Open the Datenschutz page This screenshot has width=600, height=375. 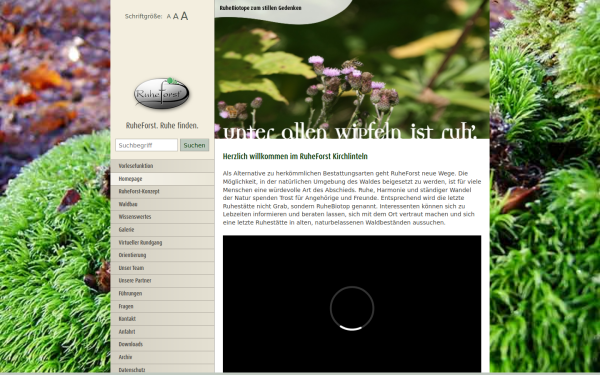pos(162,369)
